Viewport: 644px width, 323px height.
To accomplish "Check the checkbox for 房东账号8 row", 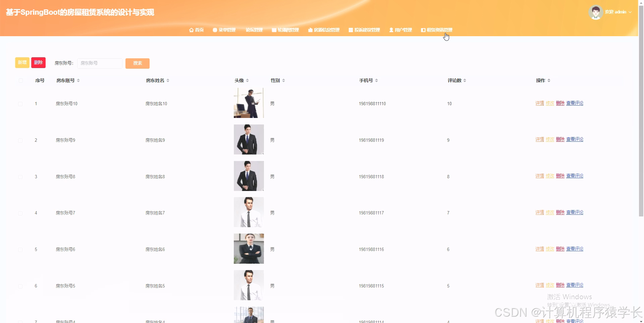I will coord(20,177).
